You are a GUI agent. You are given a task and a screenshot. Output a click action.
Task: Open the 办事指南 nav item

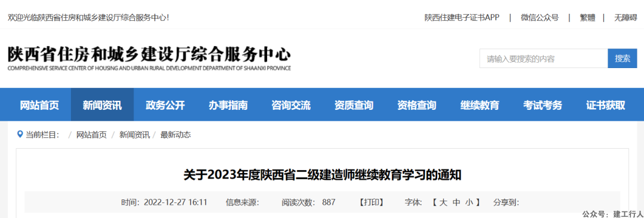tap(228, 105)
